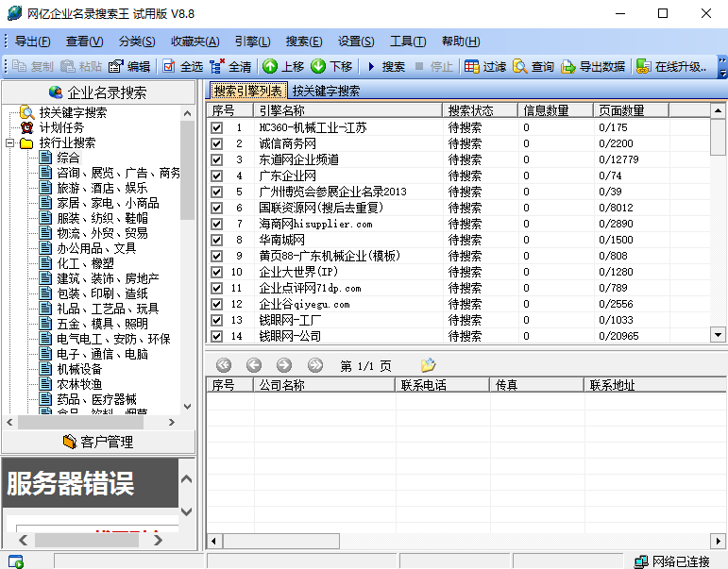Go to last results page icon
This screenshot has height=569, width=728.
pos(314,366)
